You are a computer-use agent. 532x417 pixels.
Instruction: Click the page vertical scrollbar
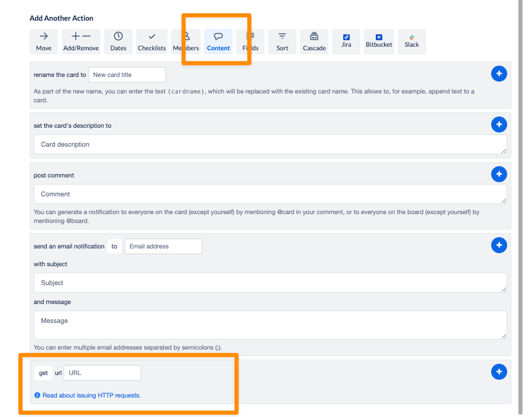click(x=521, y=207)
